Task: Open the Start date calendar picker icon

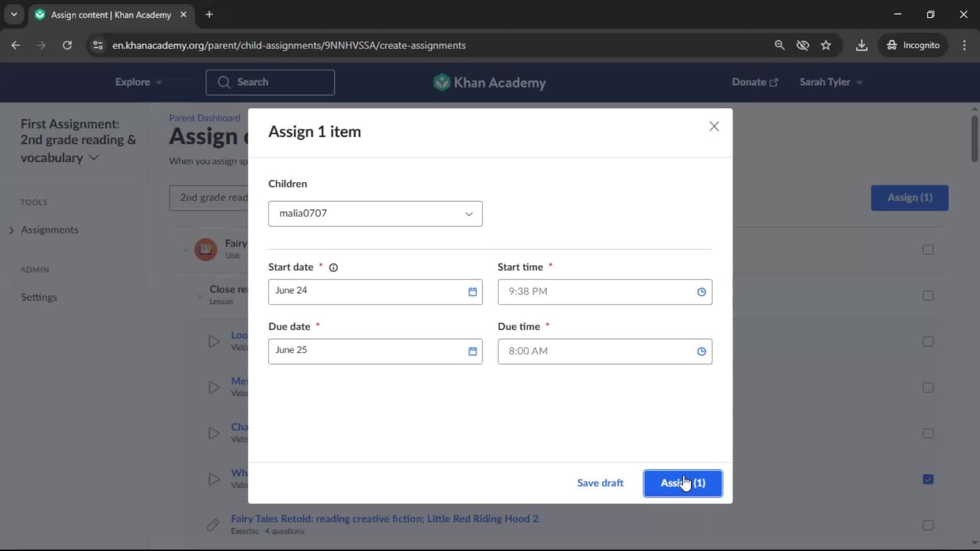Action: [473, 292]
